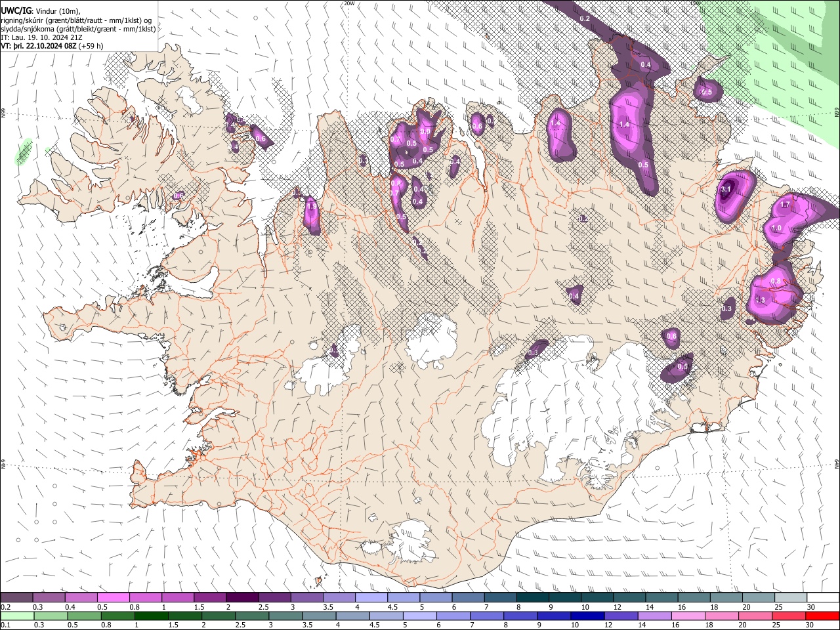
Task: Click the "20W" longitude label
Action: (x=349, y=3)
